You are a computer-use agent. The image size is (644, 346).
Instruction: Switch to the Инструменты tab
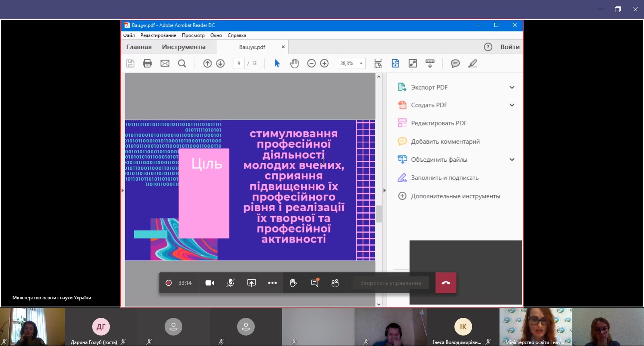pos(184,47)
